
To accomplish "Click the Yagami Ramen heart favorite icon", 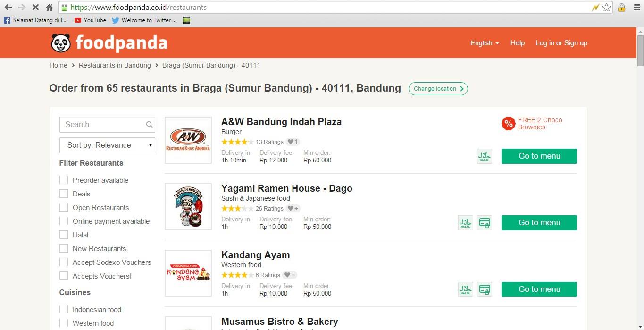I will [x=293, y=208].
